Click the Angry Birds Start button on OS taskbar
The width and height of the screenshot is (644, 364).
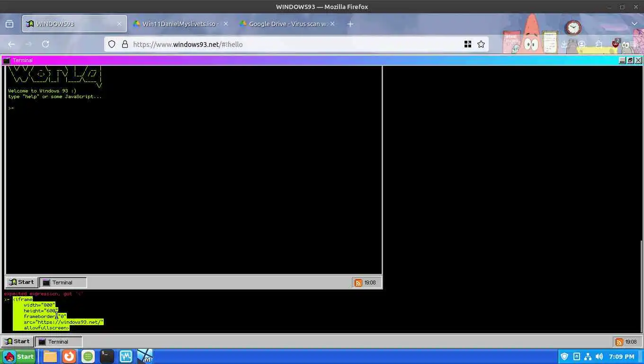point(18,356)
